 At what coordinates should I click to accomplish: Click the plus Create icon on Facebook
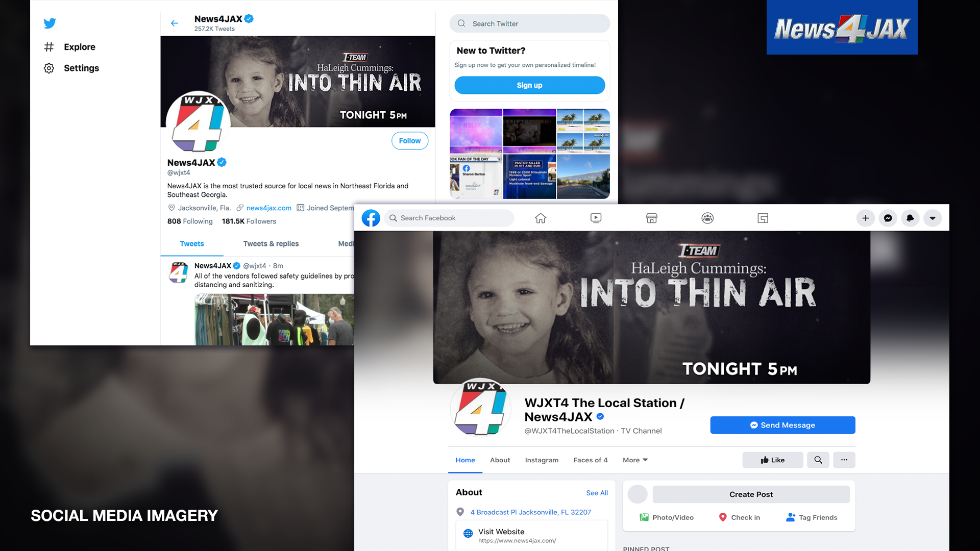click(x=866, y=218)
